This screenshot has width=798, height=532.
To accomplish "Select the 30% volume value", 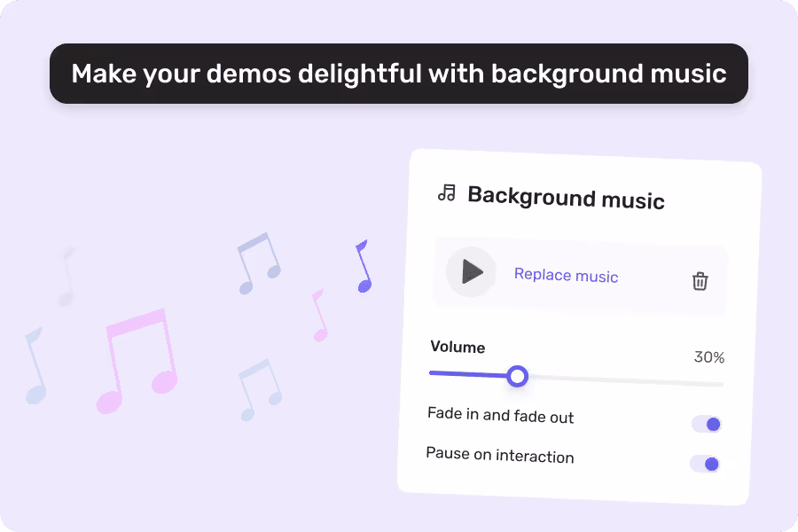I will pos(709,356).
